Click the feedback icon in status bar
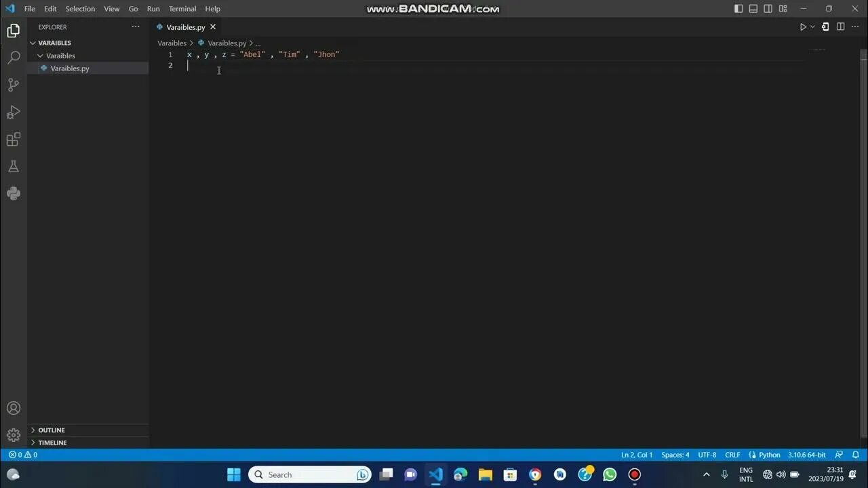Viewport: 868px width, 488px height. (839, 455)
